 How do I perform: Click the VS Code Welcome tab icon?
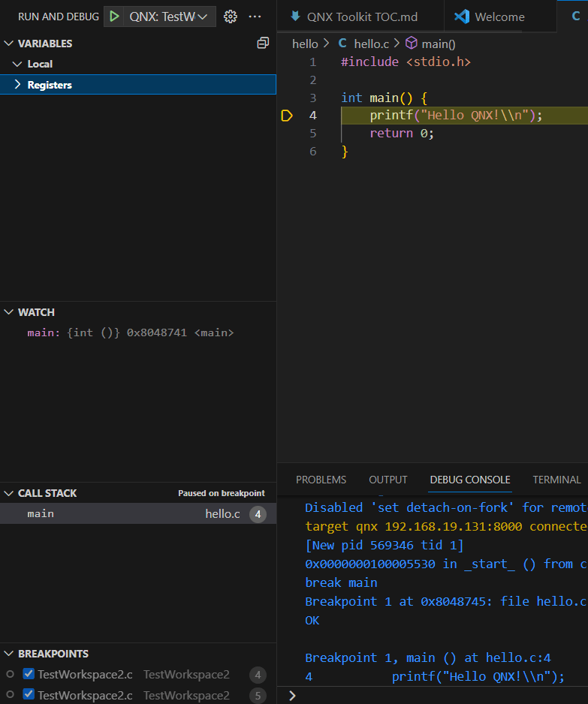tap(462, 17)
